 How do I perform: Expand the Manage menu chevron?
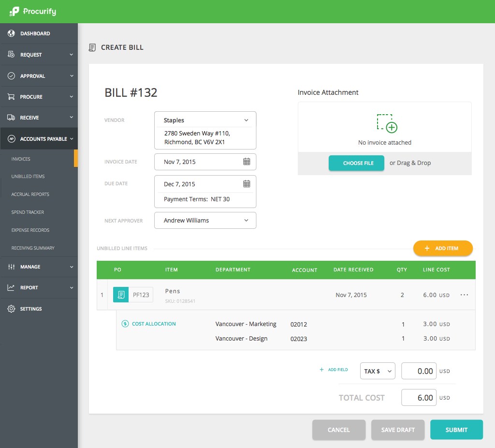tap(72, 267)
